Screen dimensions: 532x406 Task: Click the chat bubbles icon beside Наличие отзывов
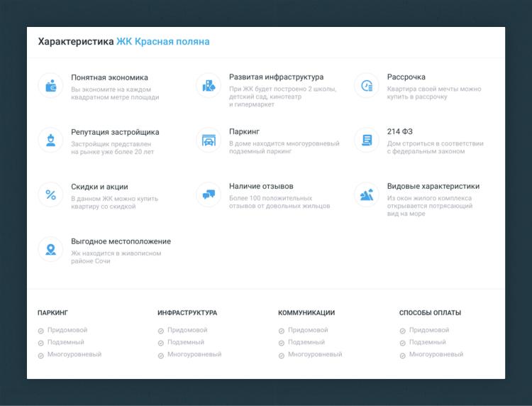point(209,194)
